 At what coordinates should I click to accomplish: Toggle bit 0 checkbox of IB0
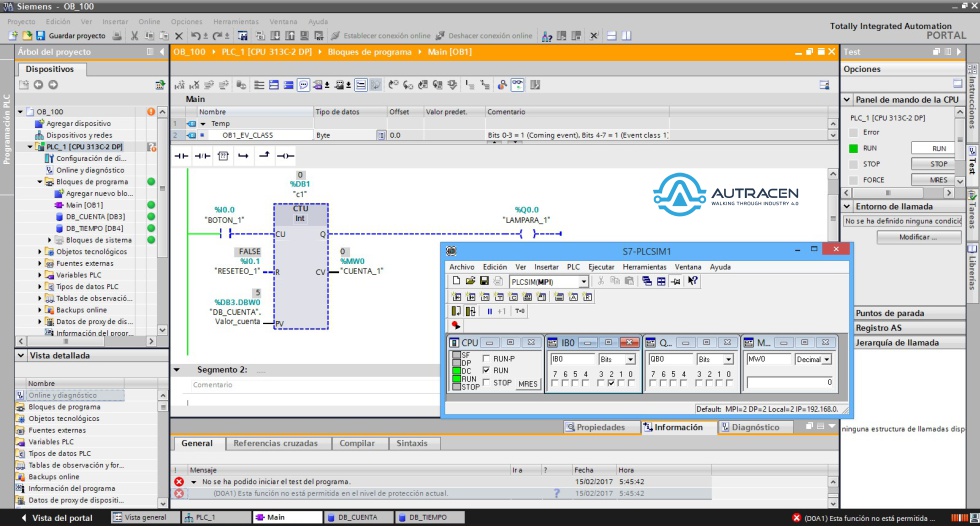[x=631, y=383]
